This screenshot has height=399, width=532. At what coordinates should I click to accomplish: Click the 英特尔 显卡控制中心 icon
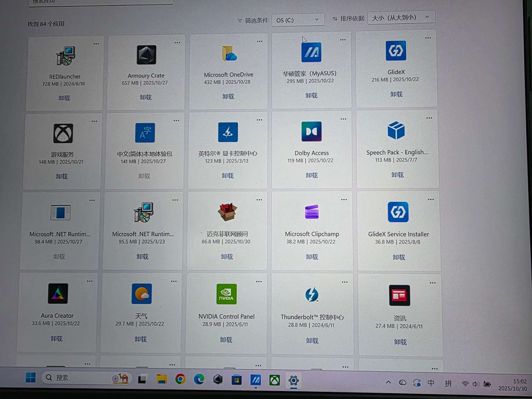point(228,132)
